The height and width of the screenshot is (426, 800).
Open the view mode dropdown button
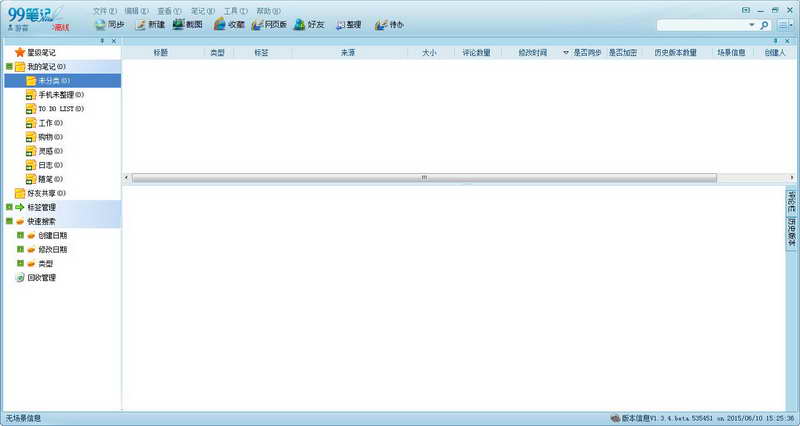[785, 25]
